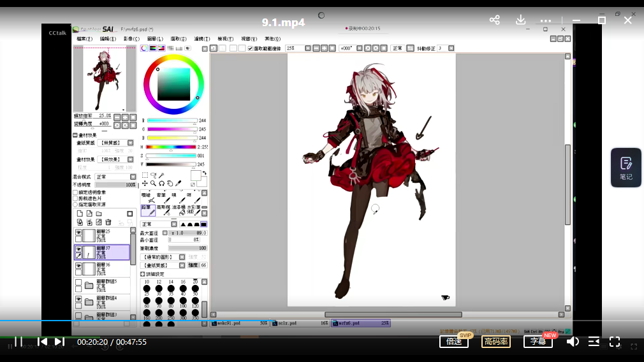Open the Image (影像) menu
Image resolution: width=644 pixels, height=362 pixels.
131,39
